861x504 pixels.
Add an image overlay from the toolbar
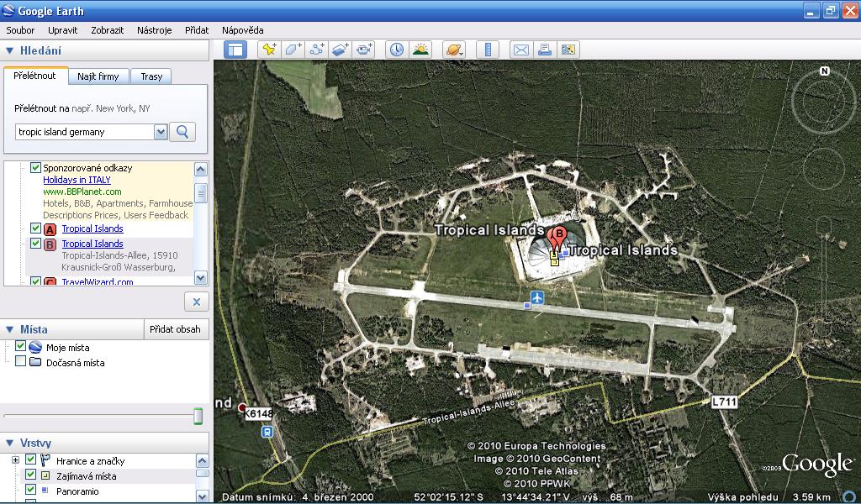tap(340, 50)
